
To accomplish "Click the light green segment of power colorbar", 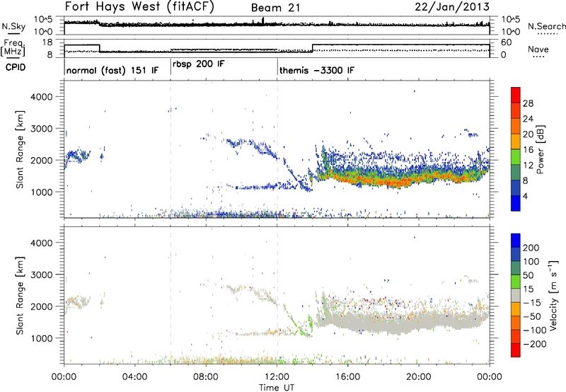I will [x=516, y=156].
